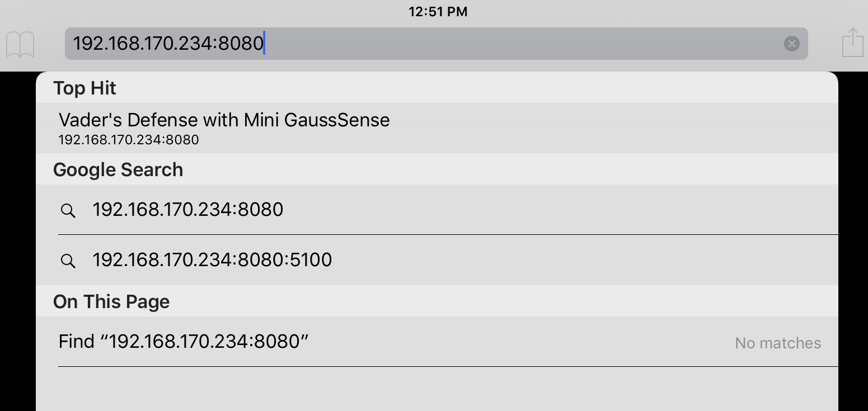
Task: Open Top Hit Vader's Defense with Mini GaussSense
Action: (x=437, y=128)
